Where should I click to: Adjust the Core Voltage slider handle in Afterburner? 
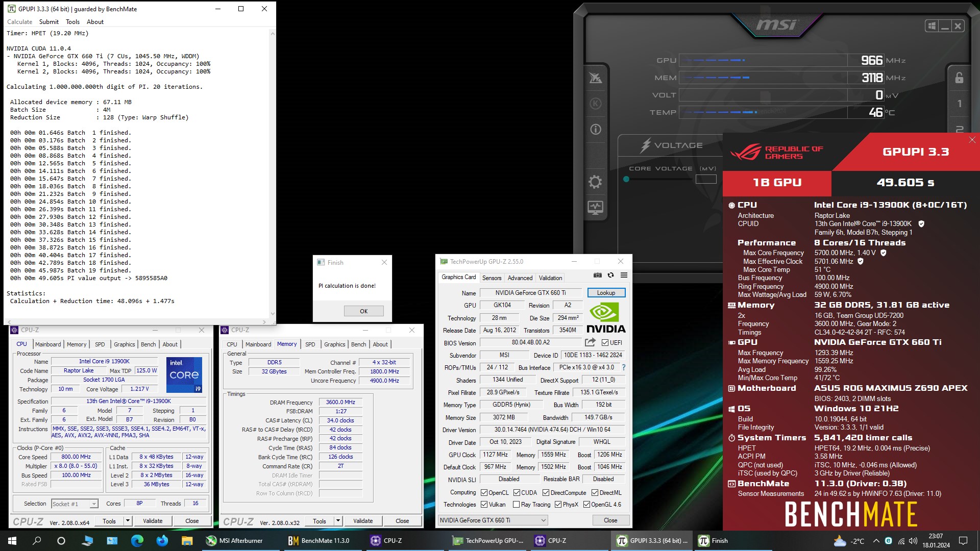click(626, 179)
